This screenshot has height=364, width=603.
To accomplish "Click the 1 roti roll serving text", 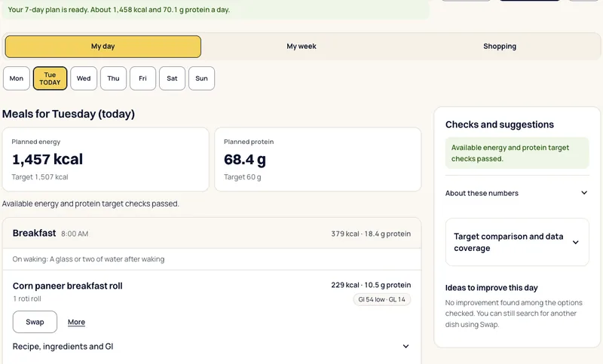I will 27,298.
